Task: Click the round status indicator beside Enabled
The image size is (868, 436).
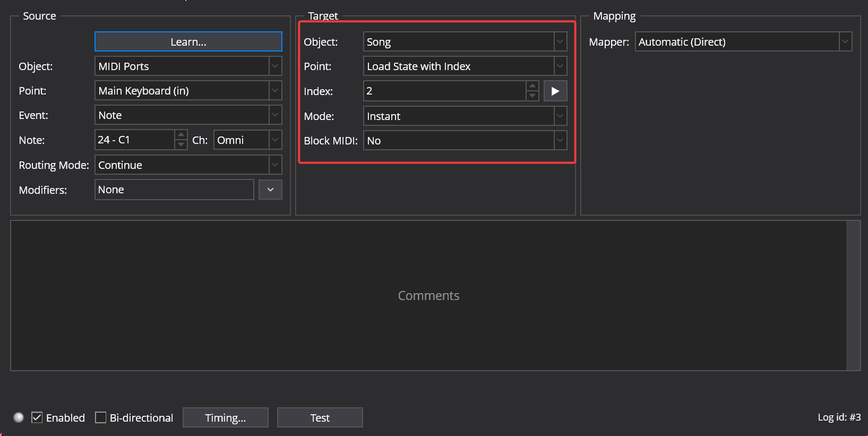Action: coord(19,417)
